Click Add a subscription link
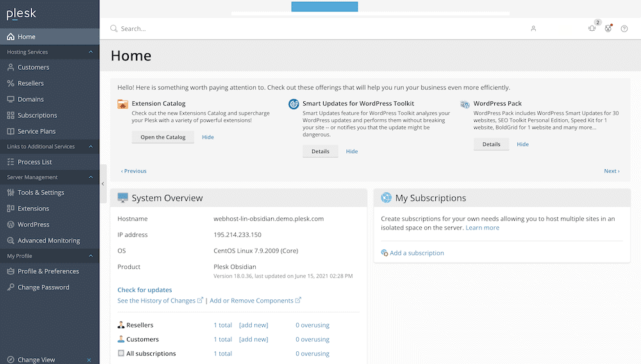The height and width of the screenshot is (364, 641). pyautogui.click(x=417, y=253)
